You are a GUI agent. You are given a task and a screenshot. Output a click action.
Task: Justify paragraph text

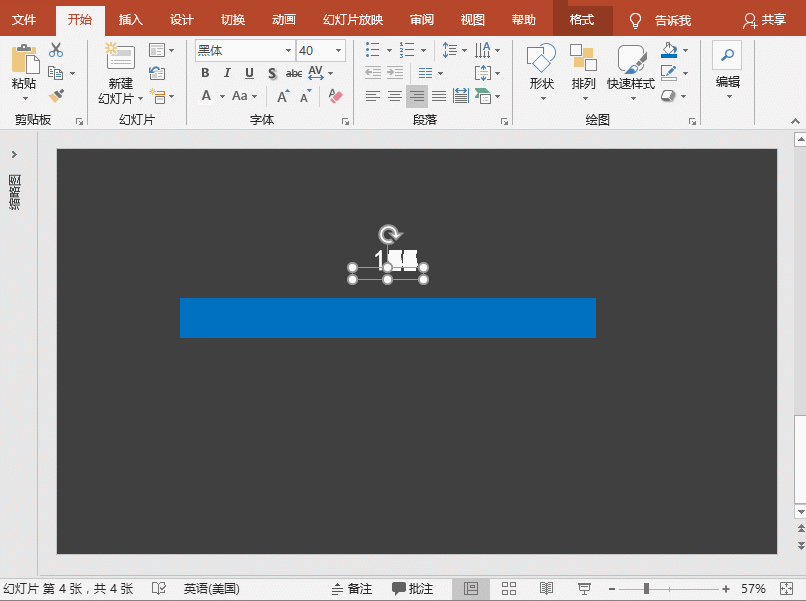438,96
